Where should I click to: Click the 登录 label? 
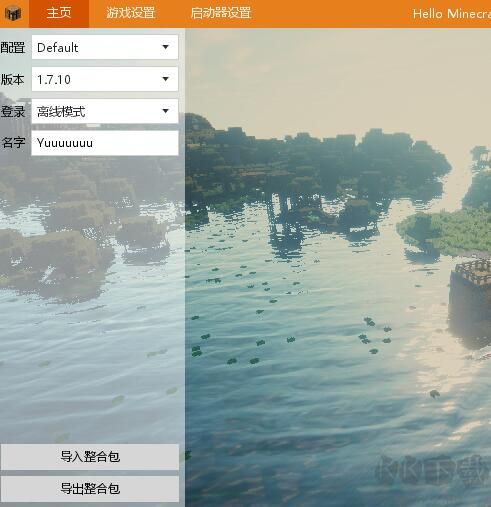13,111
